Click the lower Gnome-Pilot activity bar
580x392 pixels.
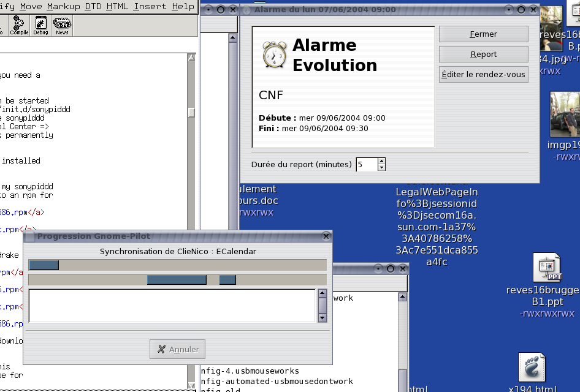point(178,280)
